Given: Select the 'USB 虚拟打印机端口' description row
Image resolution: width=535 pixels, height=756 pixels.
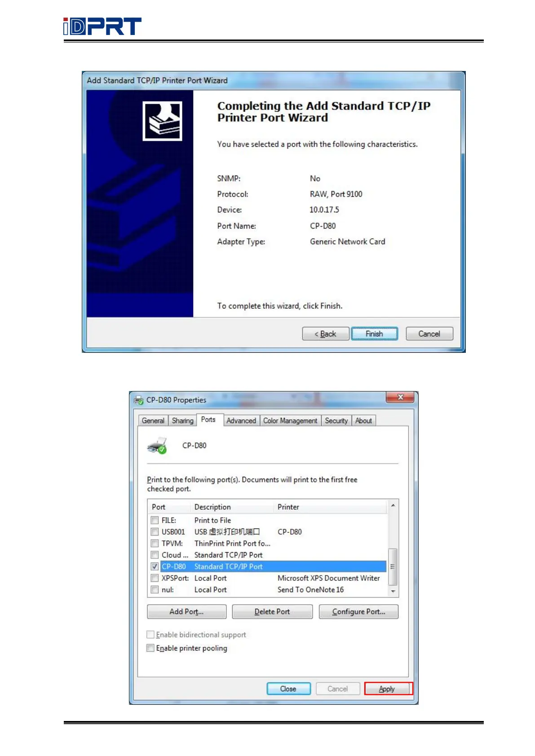Looking at the screenshot, I should pos(227,532).
